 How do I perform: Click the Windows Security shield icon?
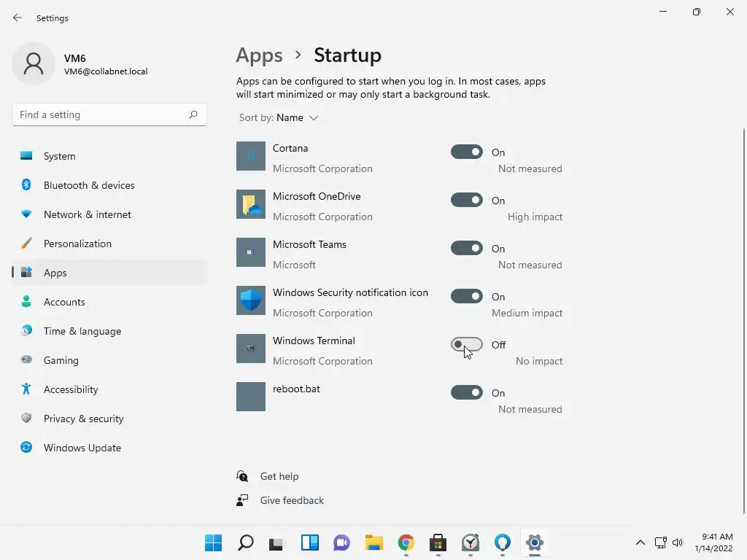click(251, 300)
